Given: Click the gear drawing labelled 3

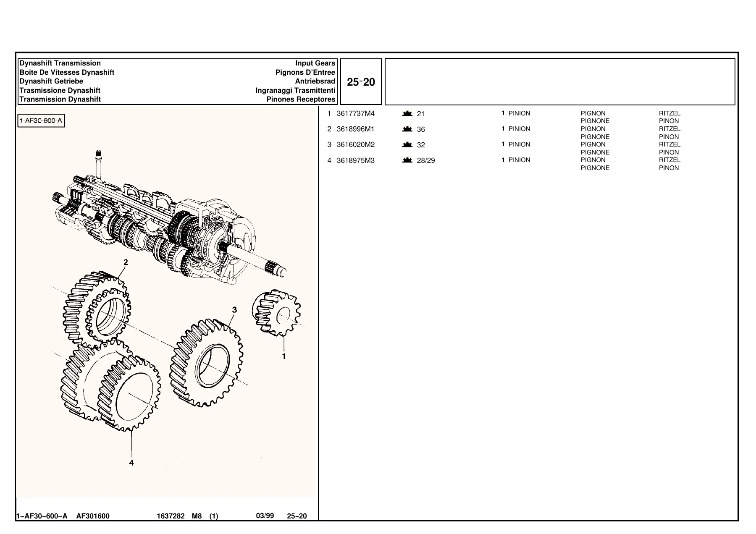Looking at the screenshot, I should (207, 363).
